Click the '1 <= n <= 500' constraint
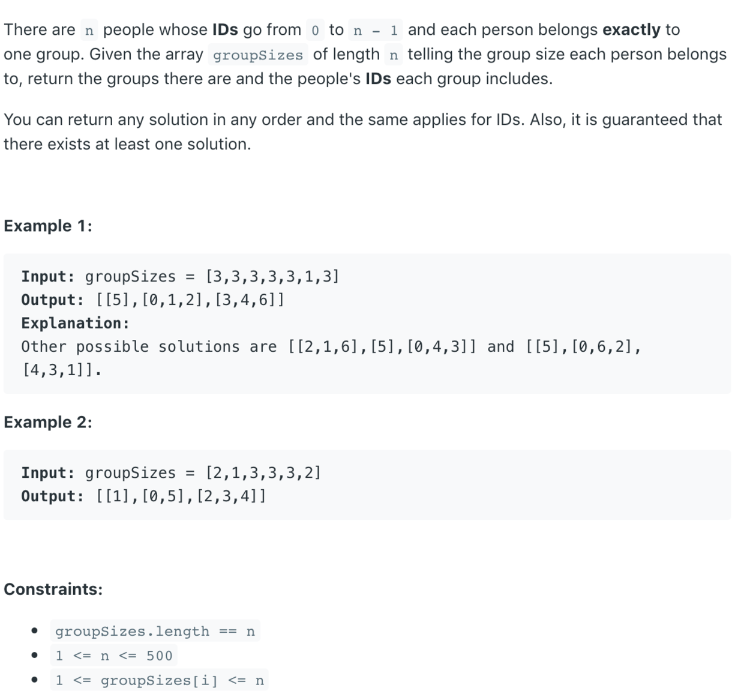The image size is (744, 700). point(113,656)
